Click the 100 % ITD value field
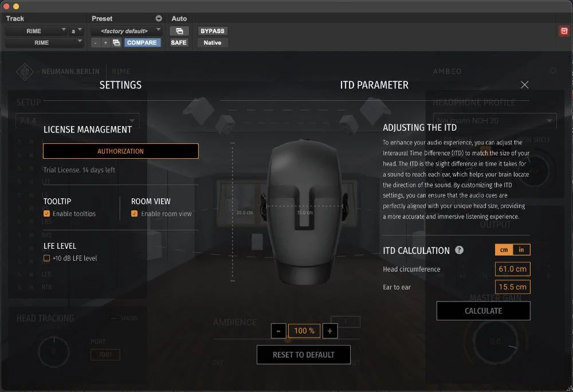573x392 pixels. 304,331
